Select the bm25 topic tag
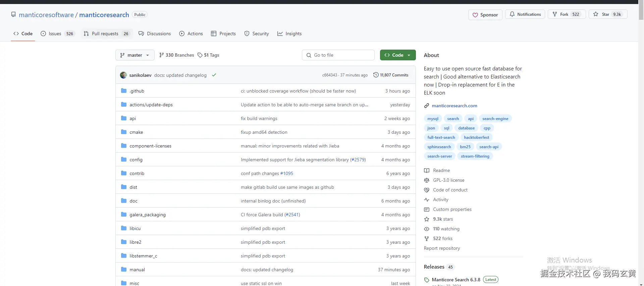Viewport: 644px width, 286px height. click(465, 147)
